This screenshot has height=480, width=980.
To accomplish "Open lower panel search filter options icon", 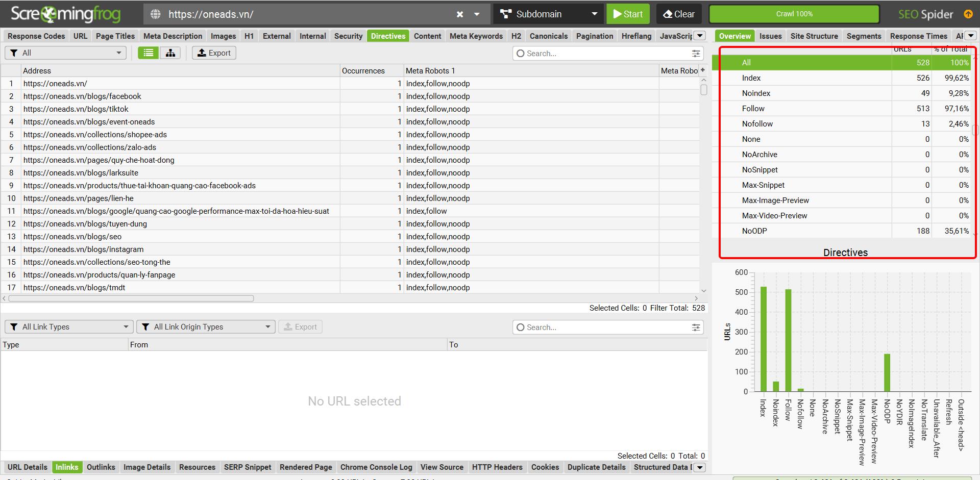I will (696, 327).
